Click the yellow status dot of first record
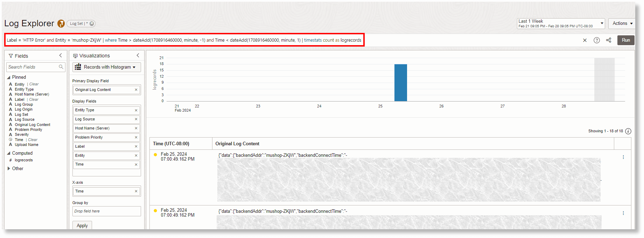The width and height of the screenshot is (644, 238). [x=155, y=155]
